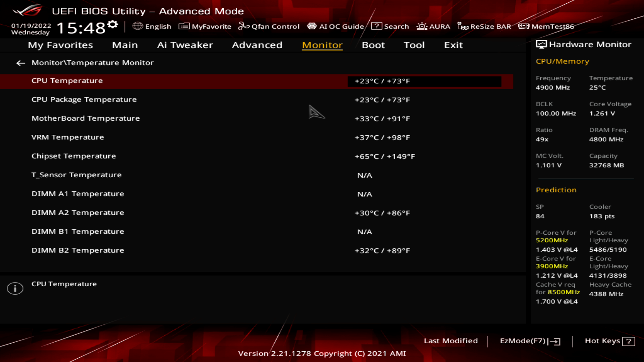Select DIMM A1 Temperature row
Viewport: 644px width, 362px height.
click(257, 194)
